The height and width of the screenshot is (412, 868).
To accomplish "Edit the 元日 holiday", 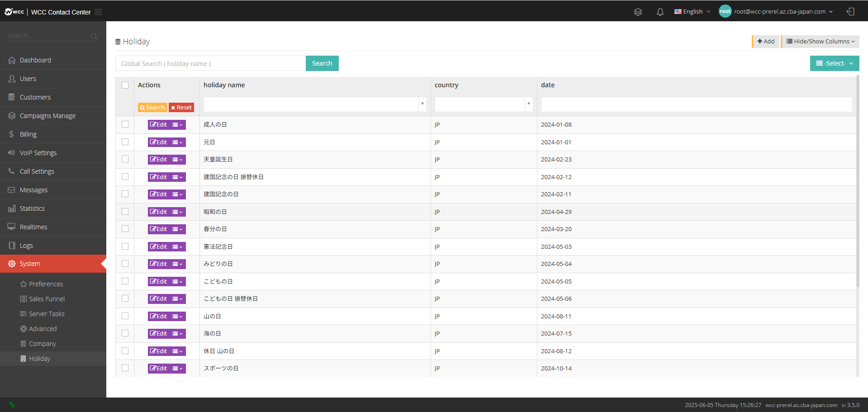I will (x=159, y=142).
